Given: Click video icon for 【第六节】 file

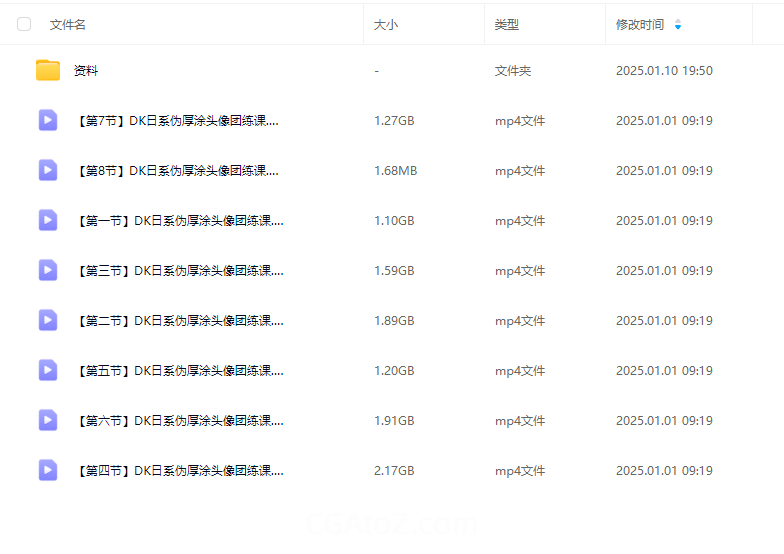Looking at the screenshot, I should 48,420.
